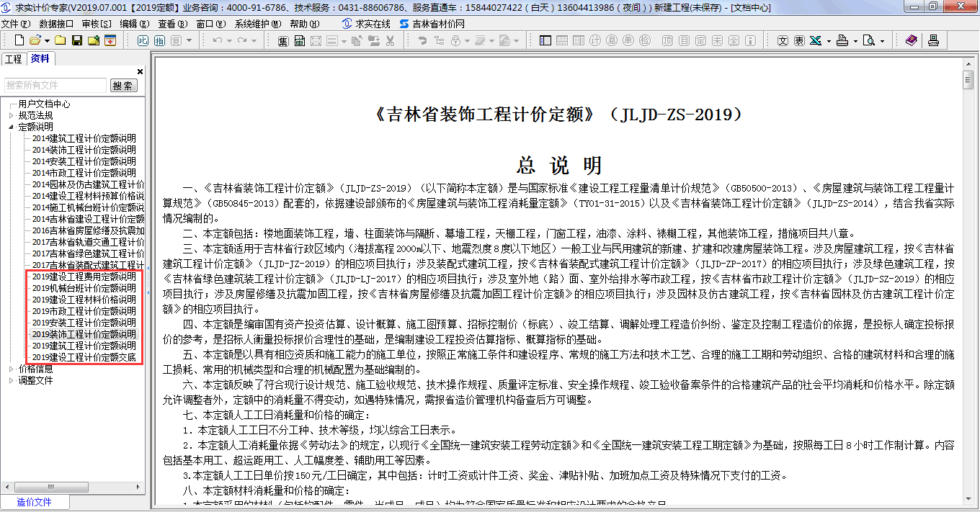Screen dimensions: 980x512
Task: Click the folder with green arrow icon
Action: click(94, 40)
